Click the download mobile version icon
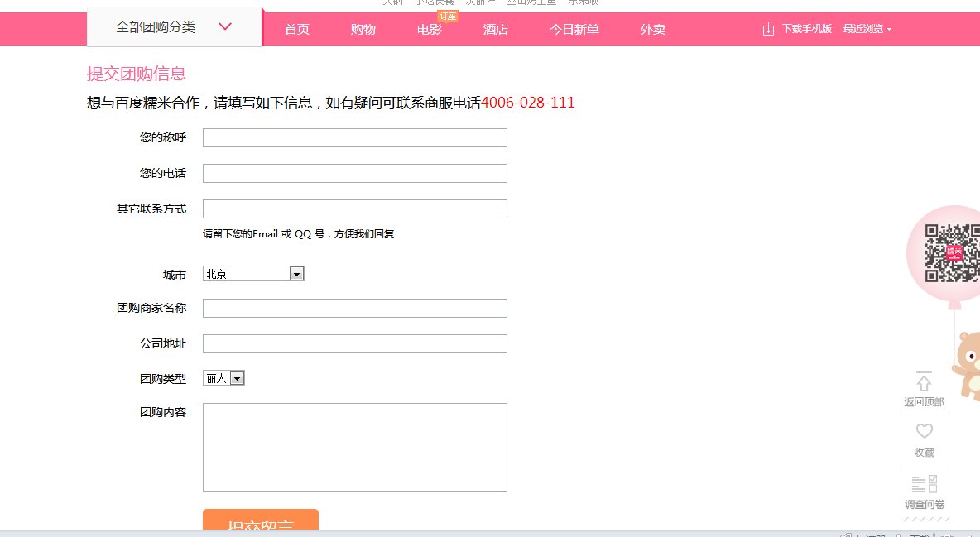This screenshot has width=980, height=537. (x=768, y=30)
